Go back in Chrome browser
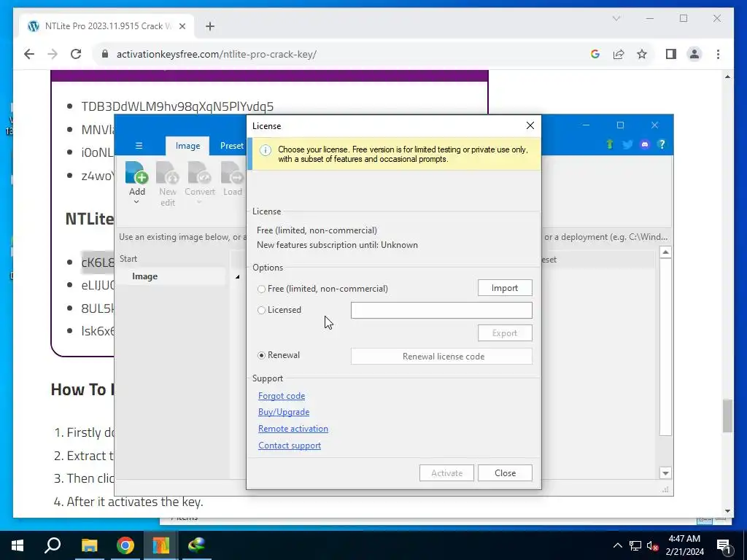This screenshot has height=560, width=747. 29,54
